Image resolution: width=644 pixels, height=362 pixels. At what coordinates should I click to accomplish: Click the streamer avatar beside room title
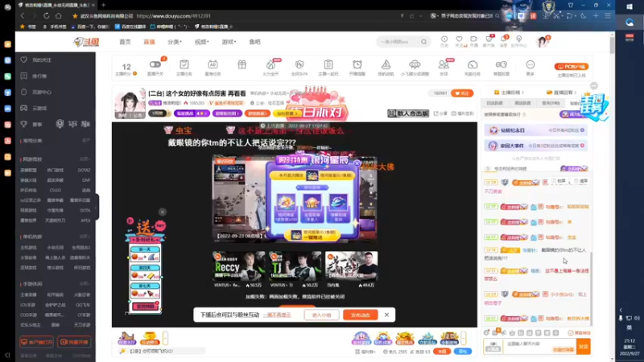pyautogui.click(x=130, y=103)
